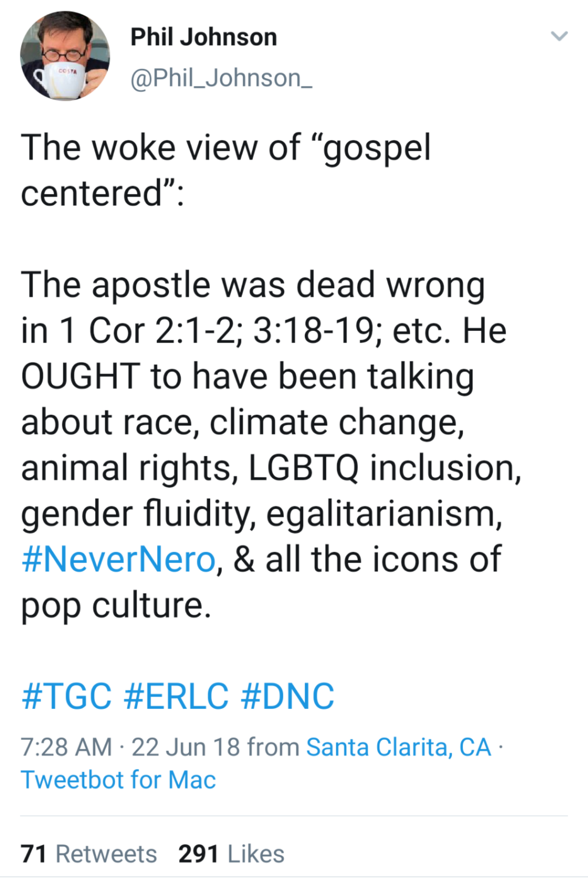The width and height of the screenshot is (588, 880).
Task: Click the 7:28 AM timestamp
Action: coord(67,747)
